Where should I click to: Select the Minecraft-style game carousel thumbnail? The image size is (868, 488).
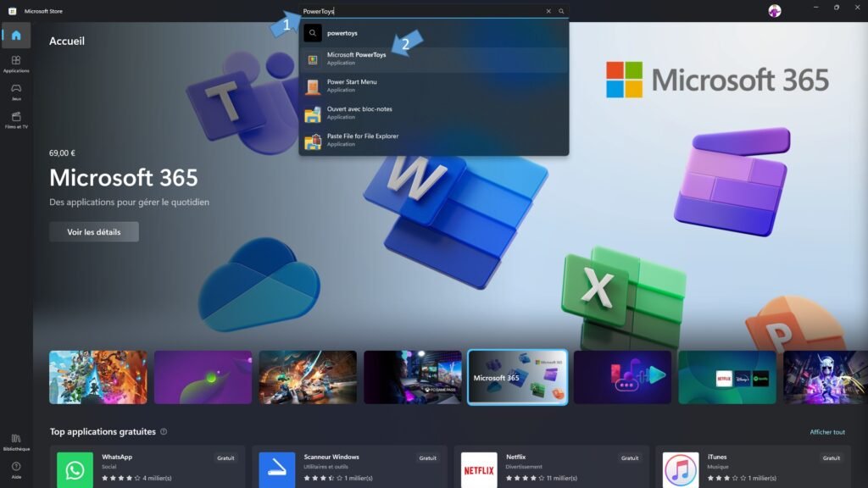(98, 377)
